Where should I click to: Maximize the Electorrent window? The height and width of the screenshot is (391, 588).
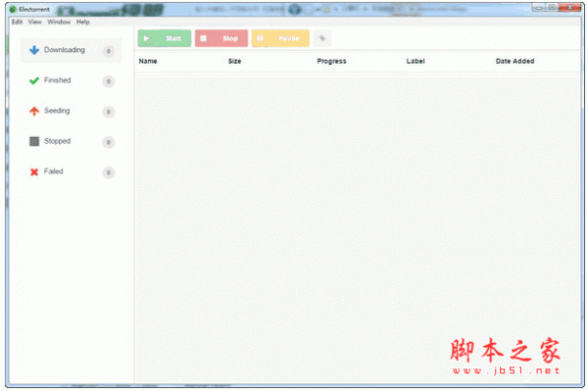(x=553, y=7)
